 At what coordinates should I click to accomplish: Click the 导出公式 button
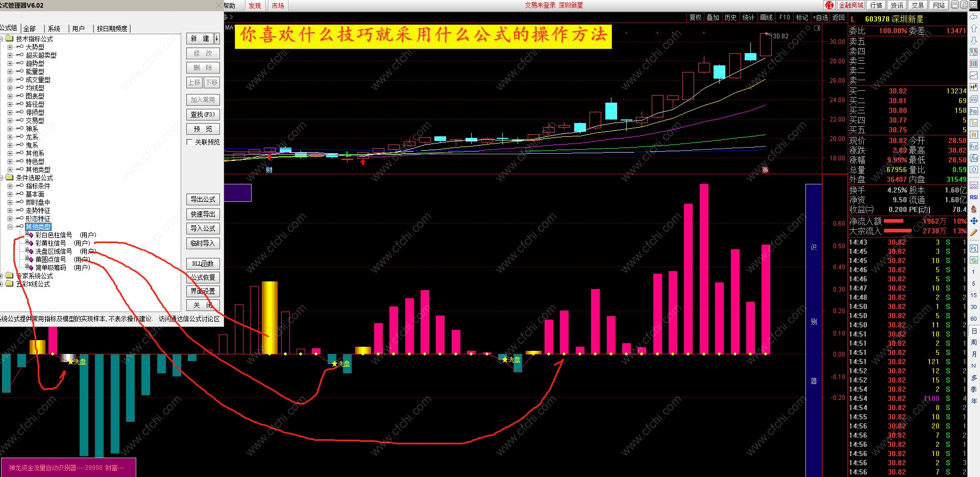pyautogui.click(x=203, y=199)
